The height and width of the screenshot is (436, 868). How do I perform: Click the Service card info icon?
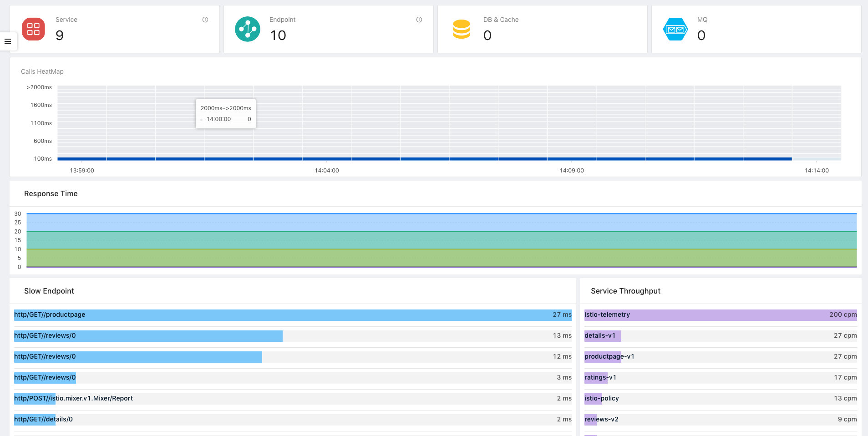pos(205,20)
